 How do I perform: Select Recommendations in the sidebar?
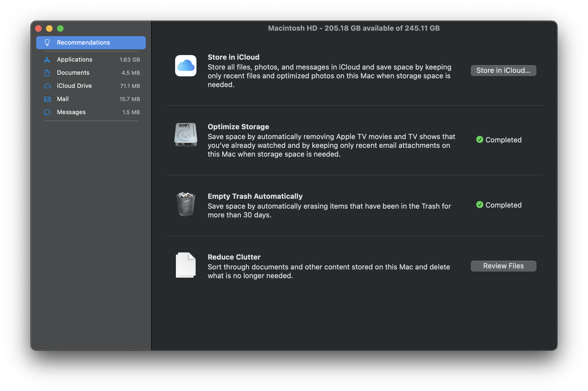pos(91,43)
